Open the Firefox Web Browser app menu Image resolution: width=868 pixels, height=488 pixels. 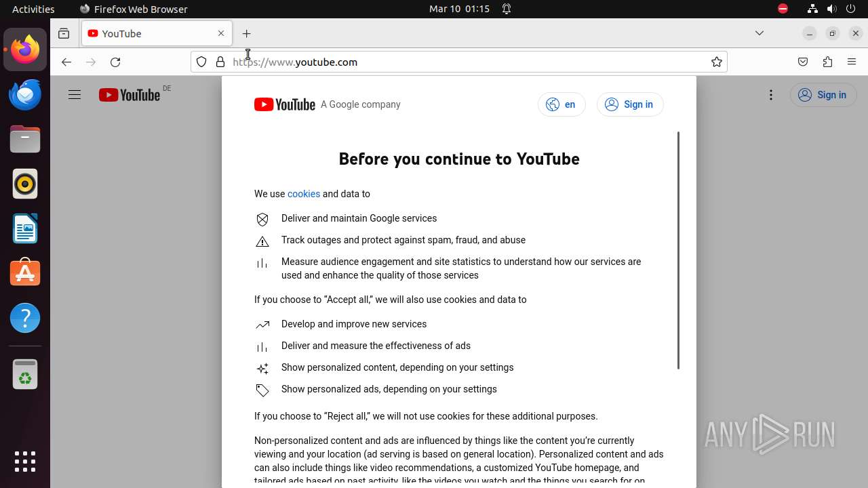coord(134,9)
